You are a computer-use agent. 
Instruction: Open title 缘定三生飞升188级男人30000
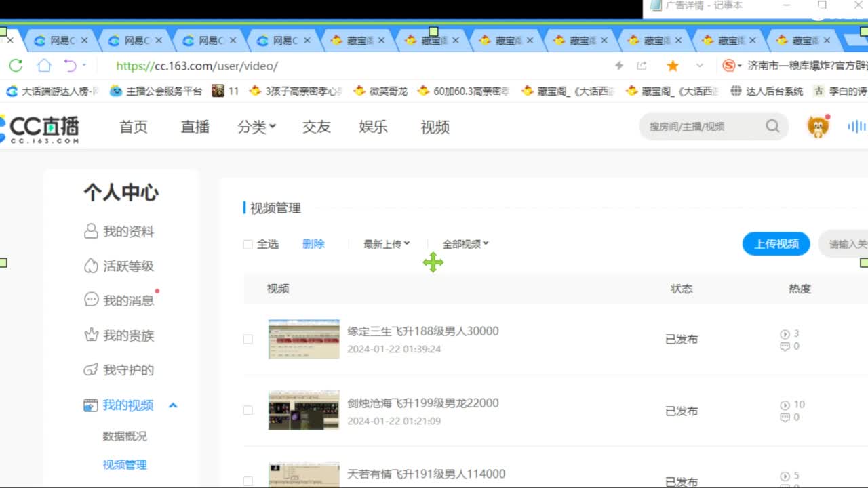423,331
